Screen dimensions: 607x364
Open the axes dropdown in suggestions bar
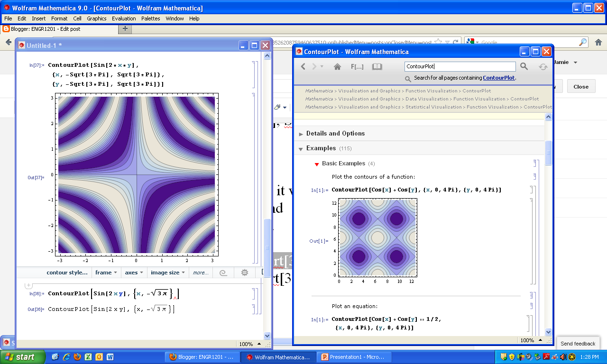click(134, 273)
